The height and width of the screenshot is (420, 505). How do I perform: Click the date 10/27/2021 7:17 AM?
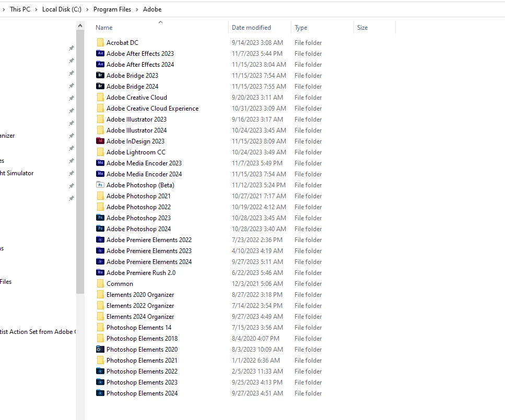pos(259,196)
